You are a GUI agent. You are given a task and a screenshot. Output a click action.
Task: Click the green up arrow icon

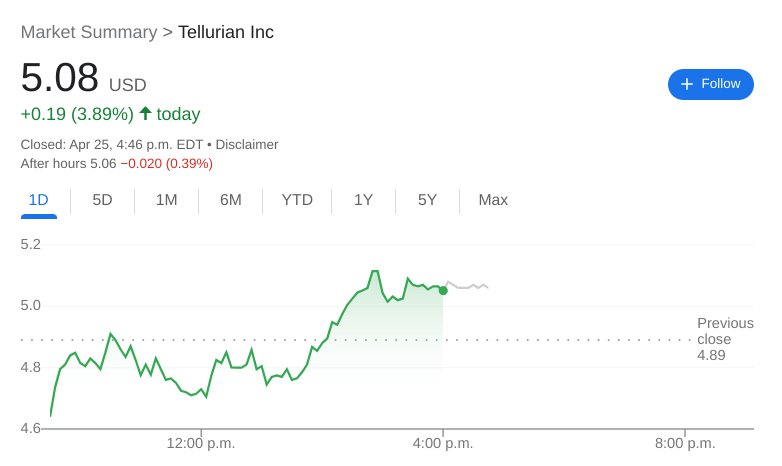pos(145,113)
